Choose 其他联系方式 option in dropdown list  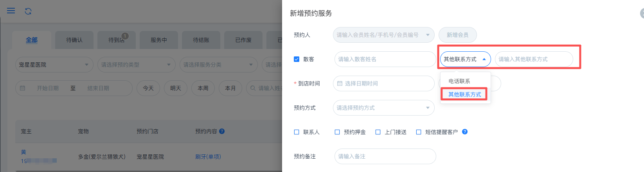[464, 94]
